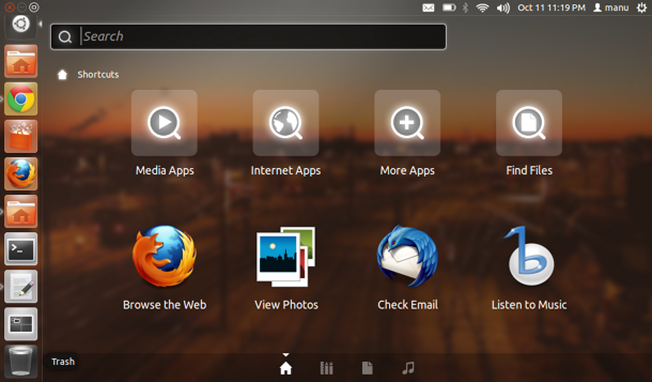Open the Trash in the launcher

click(21, 361)
